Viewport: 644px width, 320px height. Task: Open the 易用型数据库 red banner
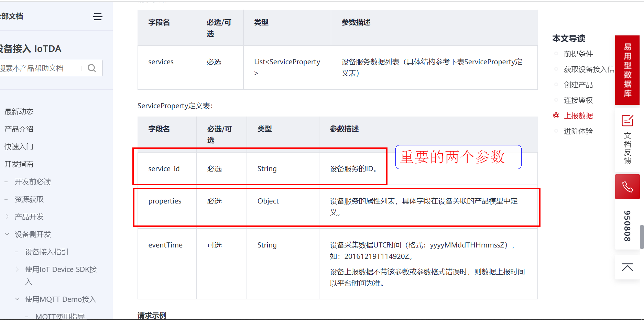[x=627, y=70]
